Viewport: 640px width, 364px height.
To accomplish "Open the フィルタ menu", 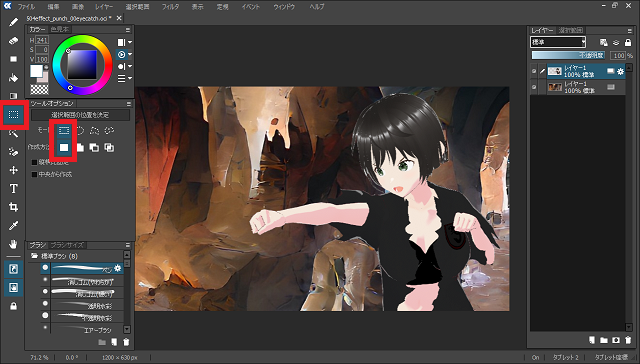I will tap(170, 7).
